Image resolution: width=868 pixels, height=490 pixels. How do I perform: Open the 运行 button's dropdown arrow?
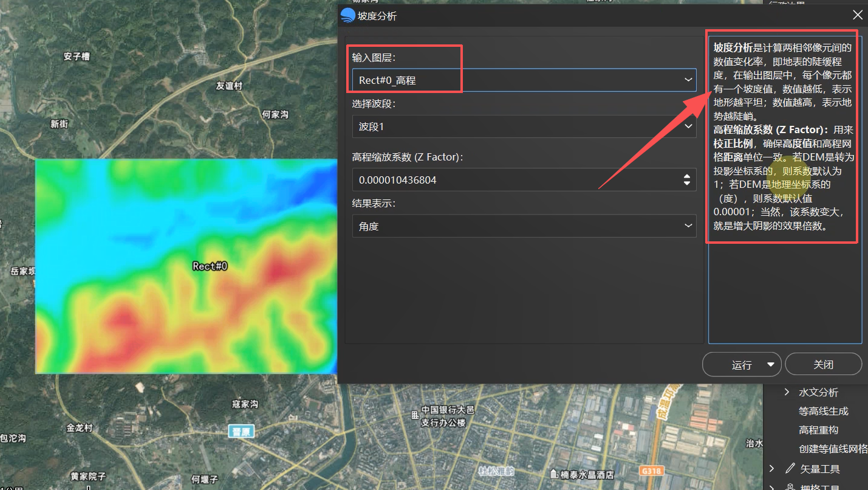pos(771,365)
